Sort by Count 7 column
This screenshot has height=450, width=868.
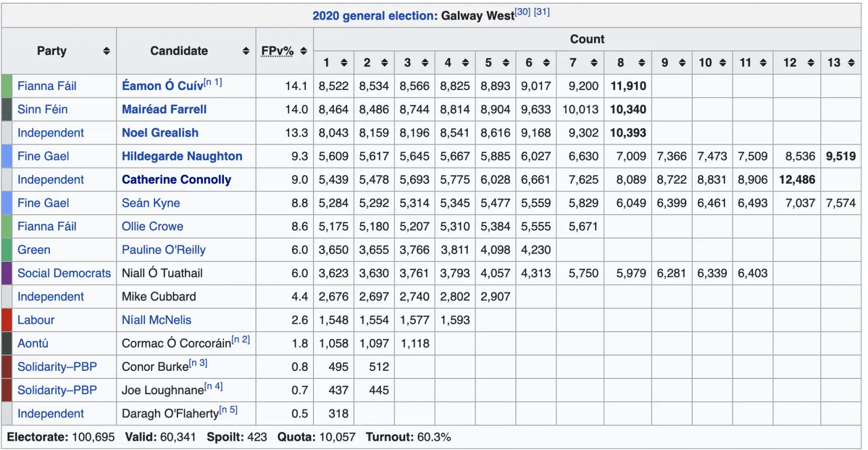click(594, 63)
